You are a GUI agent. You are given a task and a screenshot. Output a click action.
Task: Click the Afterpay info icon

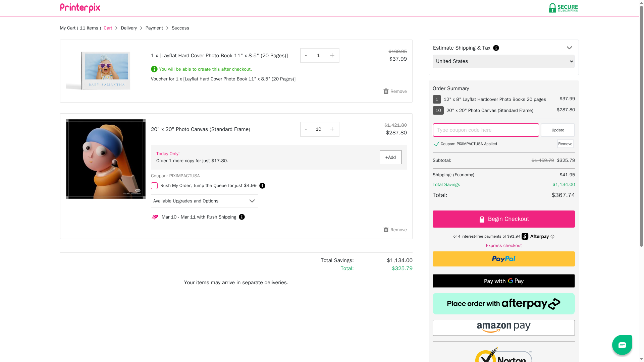(552, 237)
